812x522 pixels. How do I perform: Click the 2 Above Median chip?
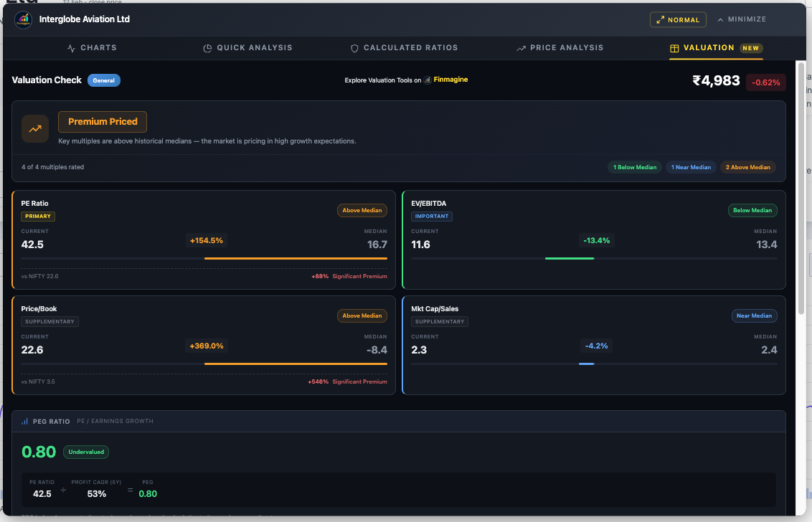pos(749,167)
